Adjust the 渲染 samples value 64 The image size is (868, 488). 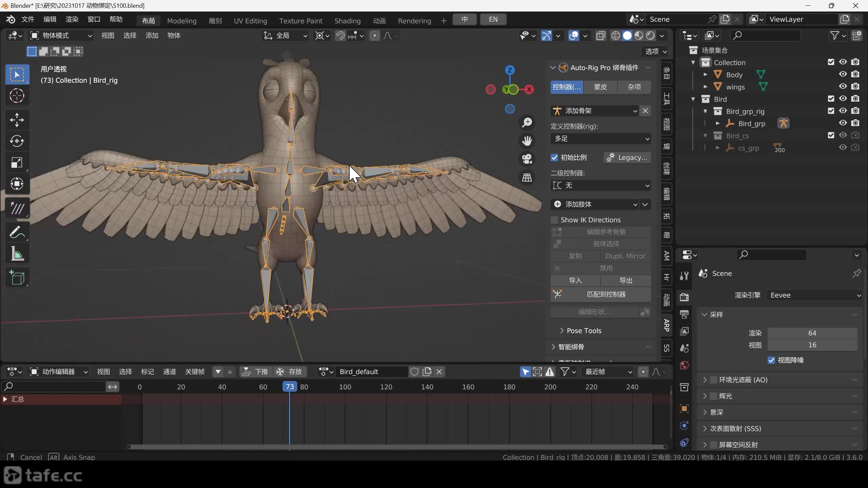click(x=812, y=333)
